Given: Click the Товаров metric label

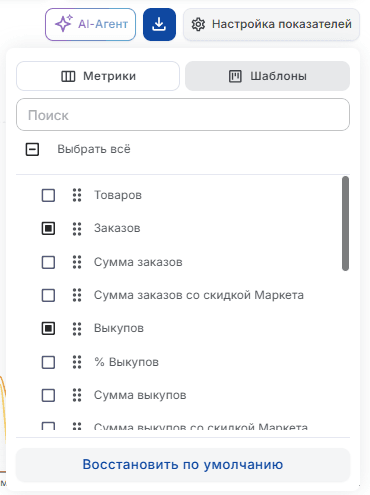Looking at the screenshot, I should tap(118, 195).
